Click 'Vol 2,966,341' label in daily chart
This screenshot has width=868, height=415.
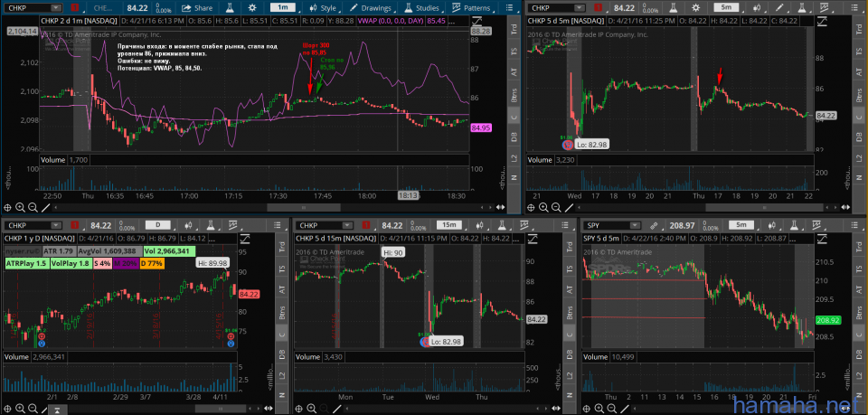click(169, 250)
